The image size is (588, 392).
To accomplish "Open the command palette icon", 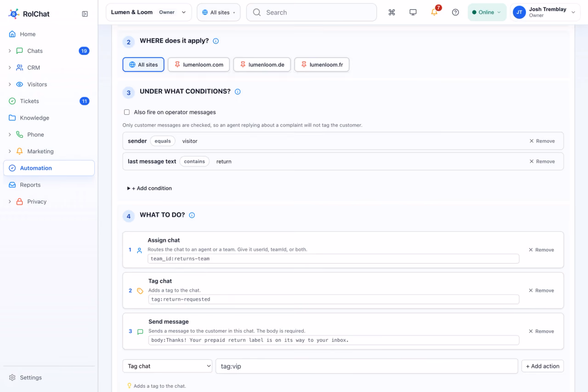I will pos(392,12).
